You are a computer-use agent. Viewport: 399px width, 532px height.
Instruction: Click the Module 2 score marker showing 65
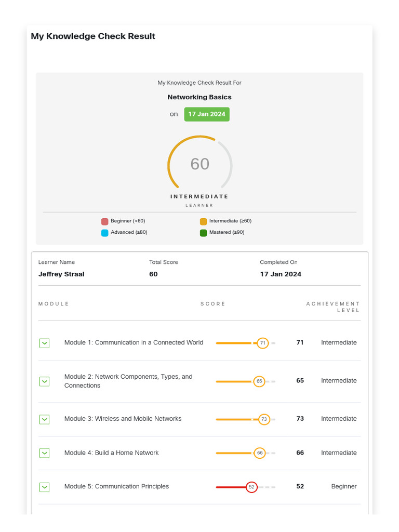259,381
